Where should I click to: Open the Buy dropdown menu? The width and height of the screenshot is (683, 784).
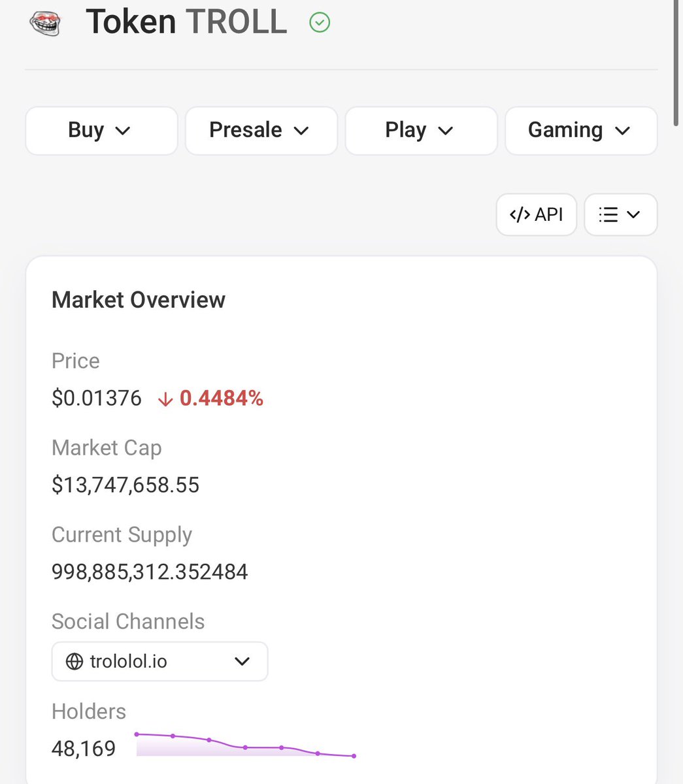(x=101, y=131)
